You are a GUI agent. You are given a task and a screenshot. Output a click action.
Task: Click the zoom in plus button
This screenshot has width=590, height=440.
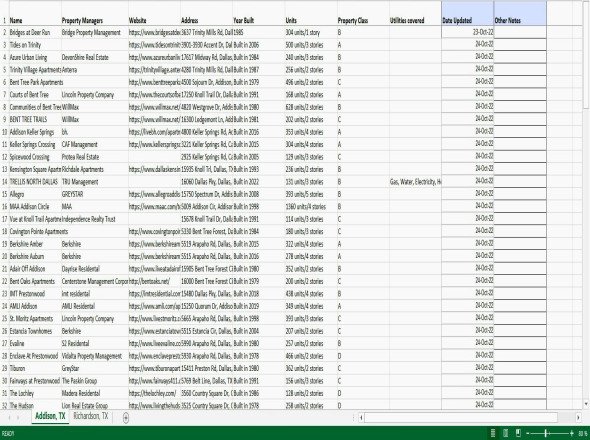pos(572,433)
